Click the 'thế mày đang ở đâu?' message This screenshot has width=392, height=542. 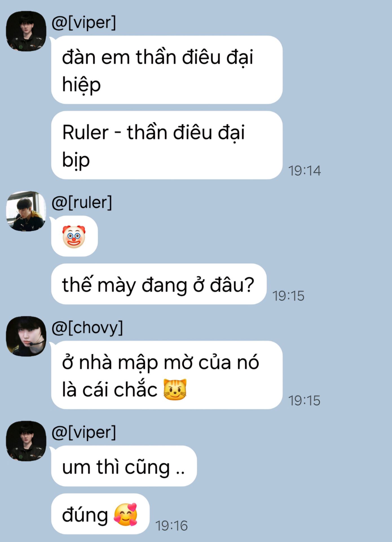(159, 284)
